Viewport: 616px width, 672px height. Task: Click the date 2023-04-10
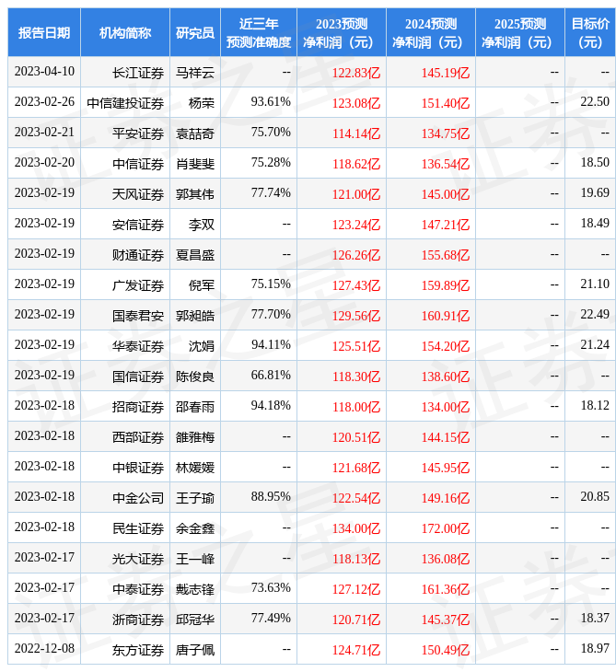click(x=44, y=71)
